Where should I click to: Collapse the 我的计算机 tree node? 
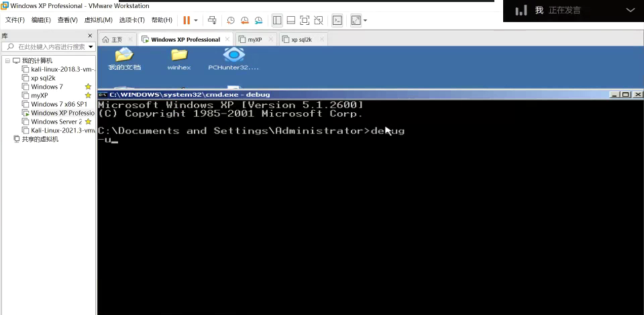click(x=7, y=60)
